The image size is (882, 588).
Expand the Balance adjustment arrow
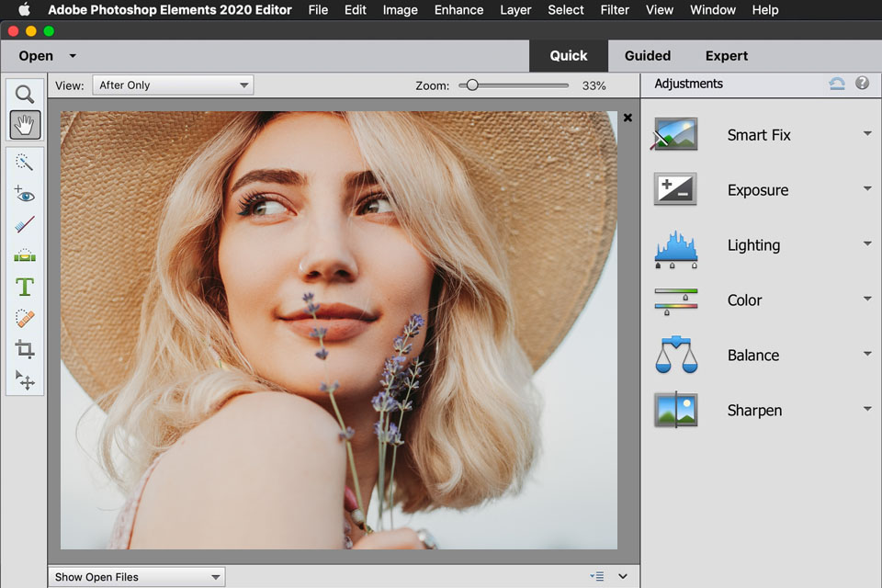[x=867, y=354]
